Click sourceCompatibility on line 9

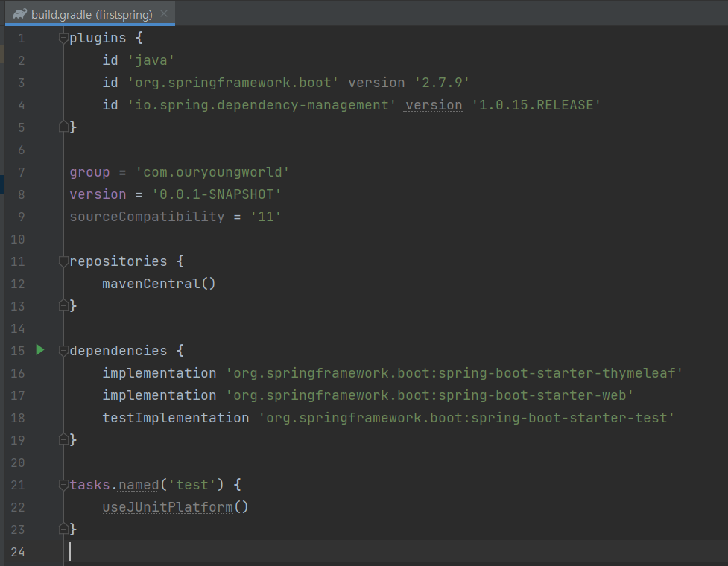click(147, 217)
